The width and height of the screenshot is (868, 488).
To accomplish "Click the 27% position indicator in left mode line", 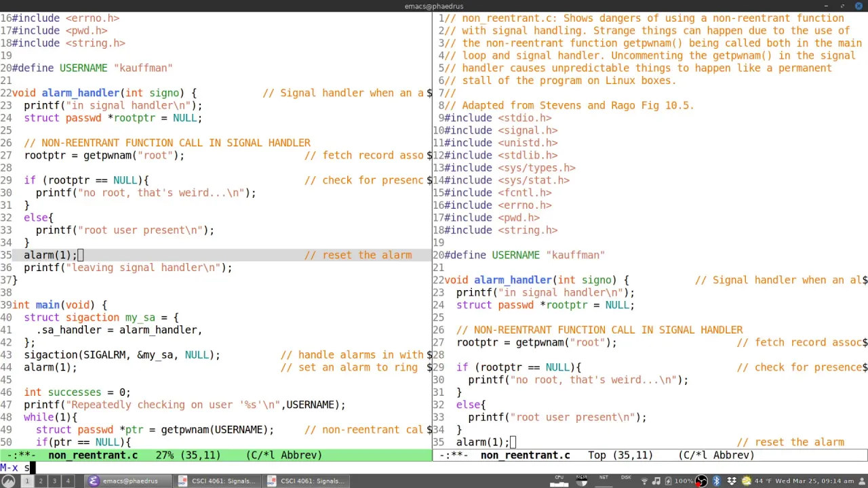I will click(165, 455).
